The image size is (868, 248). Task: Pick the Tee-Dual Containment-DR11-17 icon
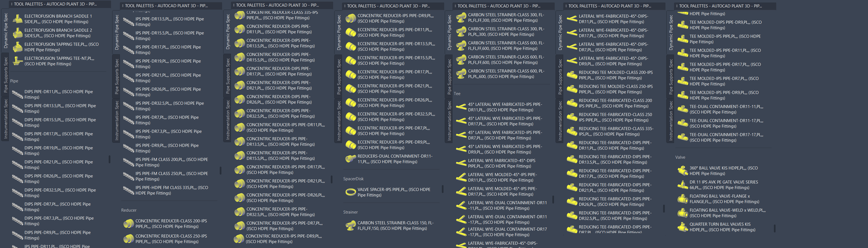(683, 123)
